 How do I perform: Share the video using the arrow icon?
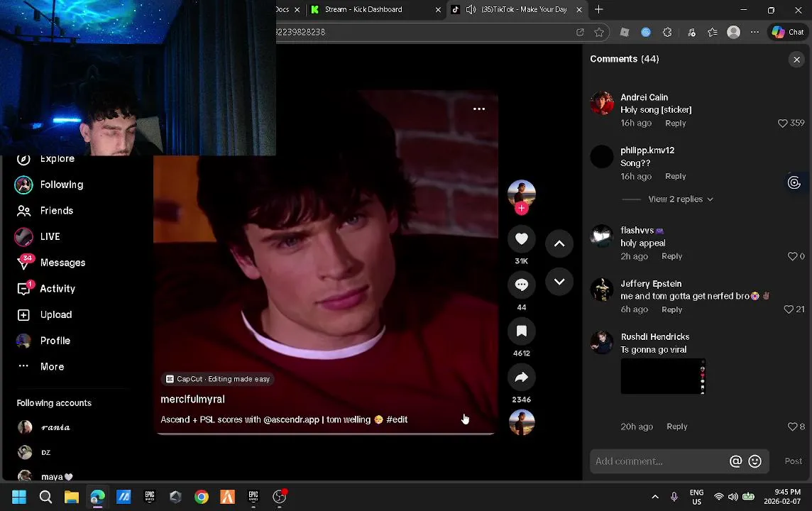(x=521, y=377)
